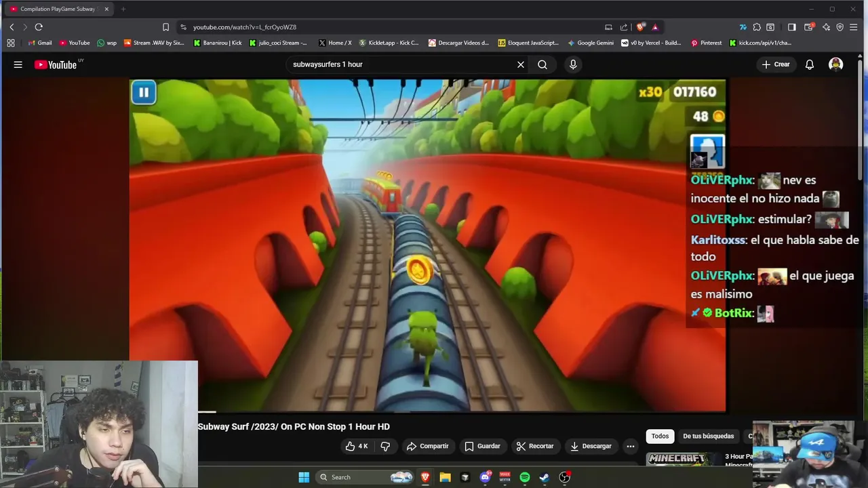
Task: Open the Pinterest bookmark
Action: click(x=706, y=43)
